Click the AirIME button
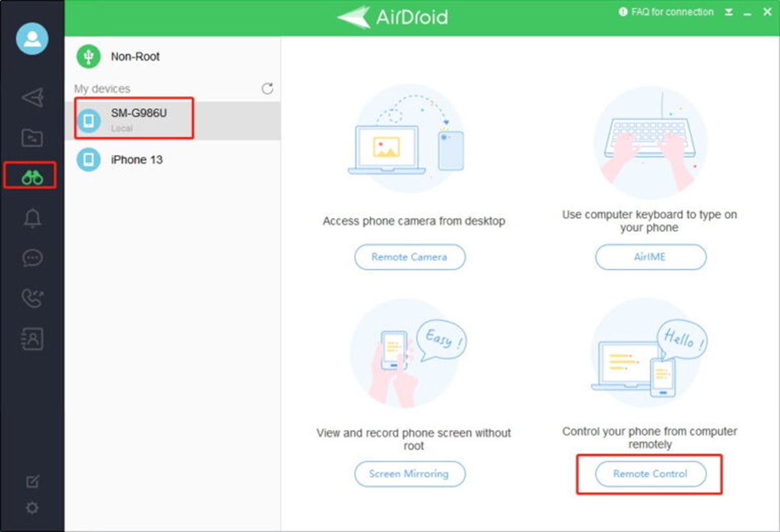Viewport: 780px width, 532px height. [x=650, y=257]
